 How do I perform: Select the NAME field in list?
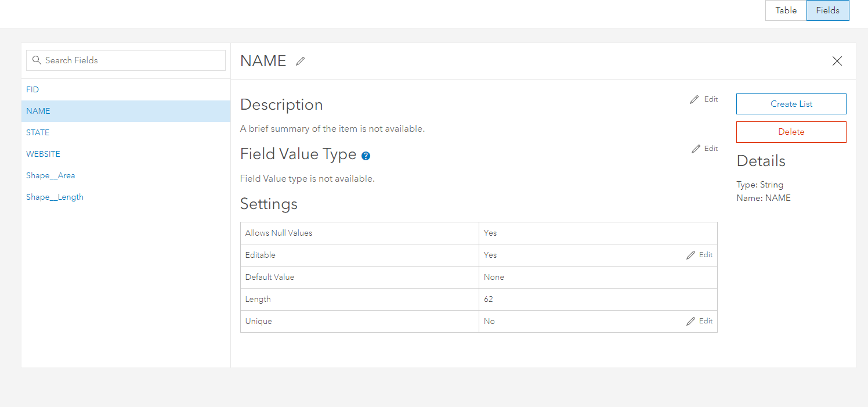click(38, 111)
